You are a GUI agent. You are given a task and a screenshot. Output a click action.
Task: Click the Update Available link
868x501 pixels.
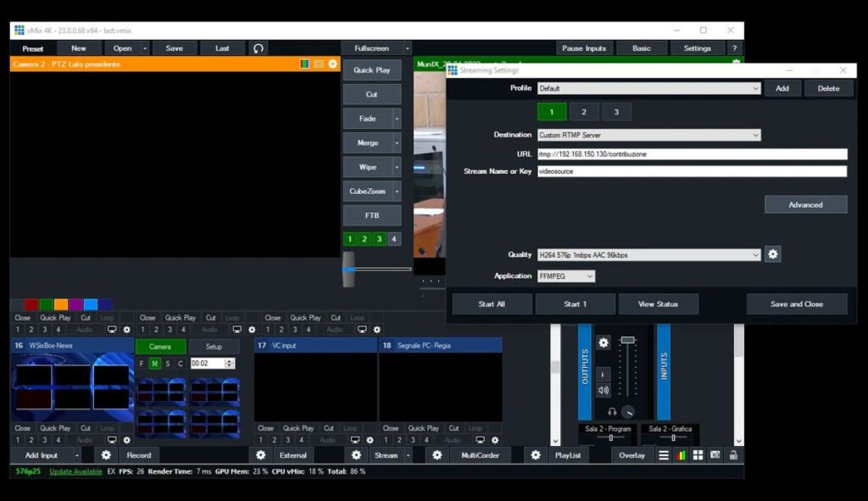[x=75, y=471]
